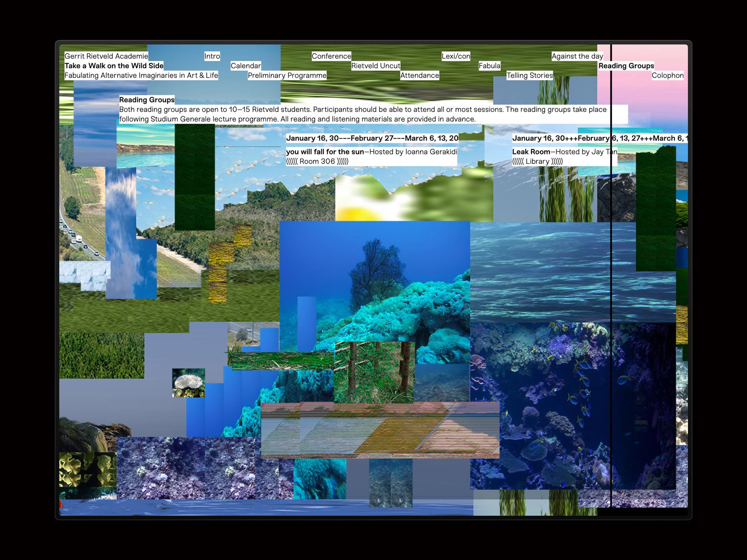Viewport: 747px width, 560px height.
Task: View the Lexi/con section
Action: 456,56
